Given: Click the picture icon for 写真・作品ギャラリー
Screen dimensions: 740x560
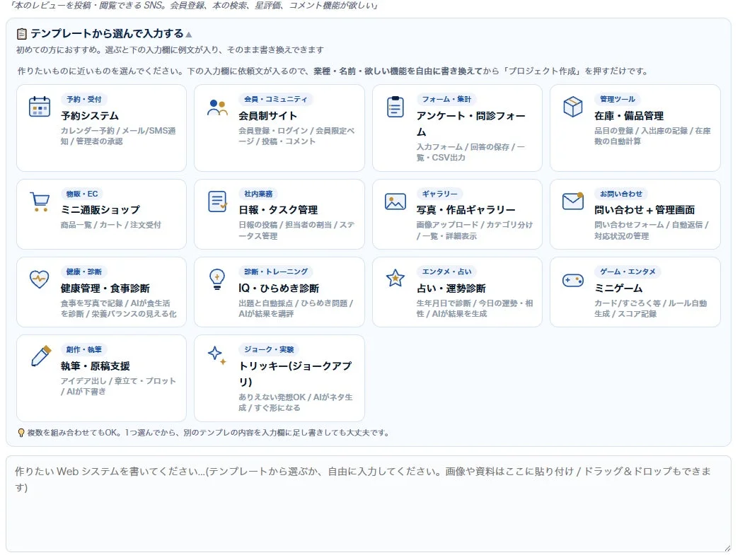Looking at the screenshot, I should (x=395, y=202).
